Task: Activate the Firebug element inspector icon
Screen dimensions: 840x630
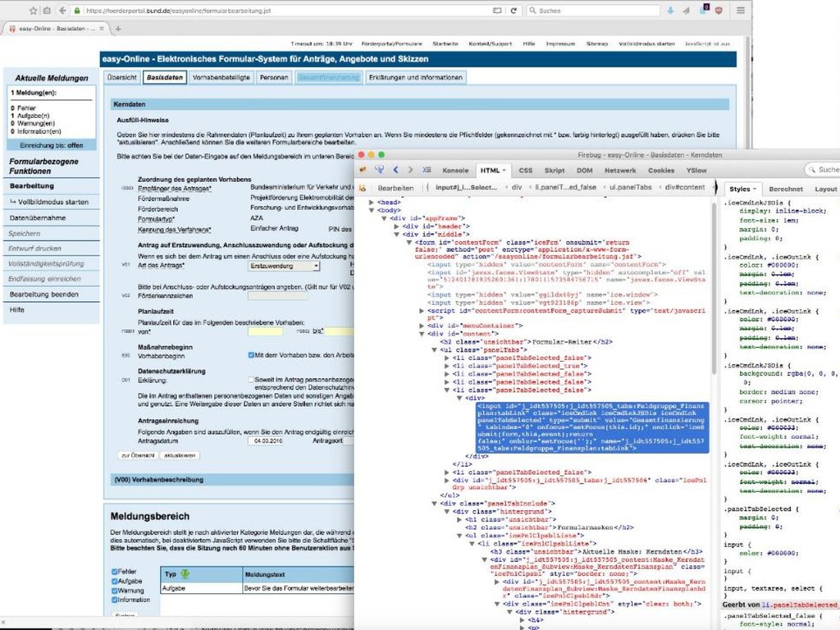Action: coord(380,170)
